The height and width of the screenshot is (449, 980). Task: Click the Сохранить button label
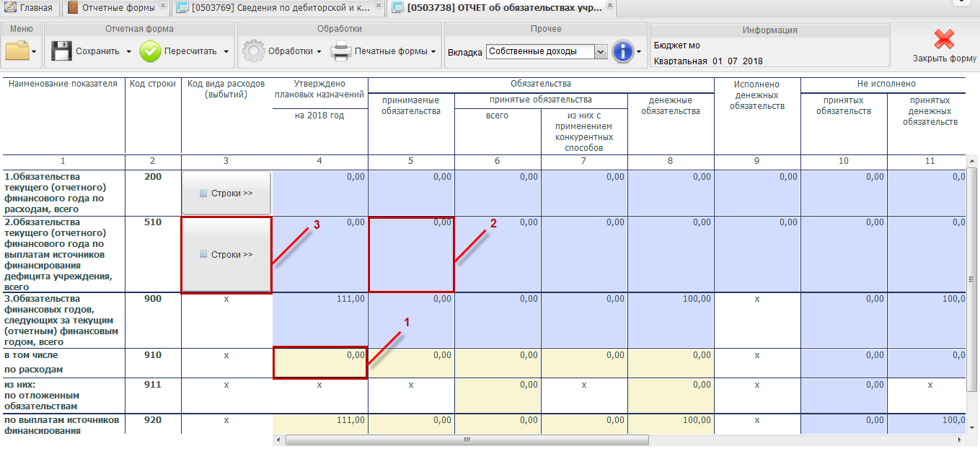[97, 52]
